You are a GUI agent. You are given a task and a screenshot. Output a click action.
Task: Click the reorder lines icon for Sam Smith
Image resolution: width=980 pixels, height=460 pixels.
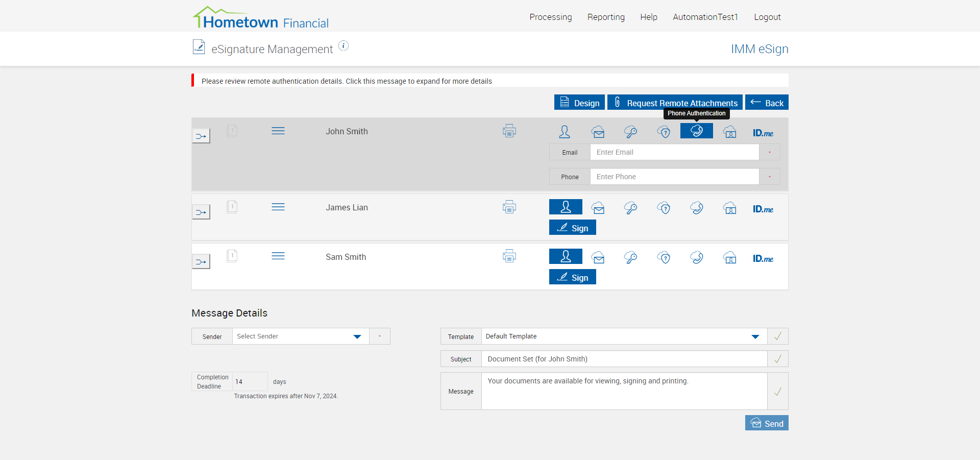[278, 256]
